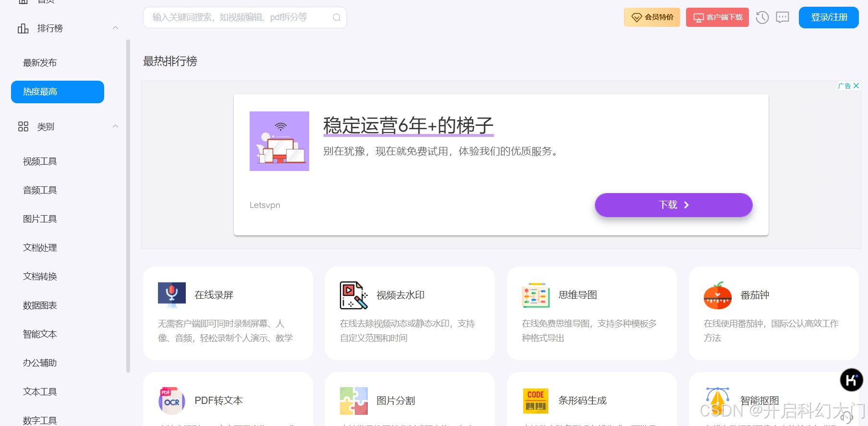This screenshot has width=868, height=426.
Task: Open the PDF转文本 OCR icon
Action: click(x=172, y=401)
